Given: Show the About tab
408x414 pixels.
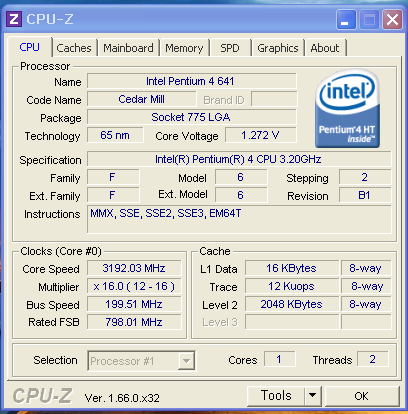Looking at the screenshot, I should tap(325, 48).
